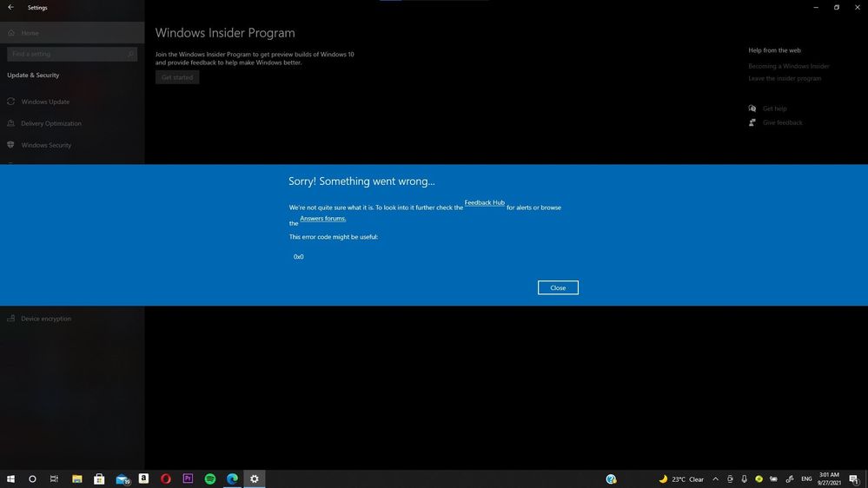
Task: Click the error code text 0x0
Action: coord(298,257)
